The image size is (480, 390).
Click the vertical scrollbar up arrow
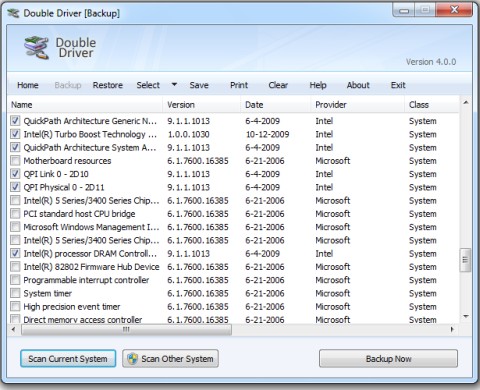click(x=466, y=102)
